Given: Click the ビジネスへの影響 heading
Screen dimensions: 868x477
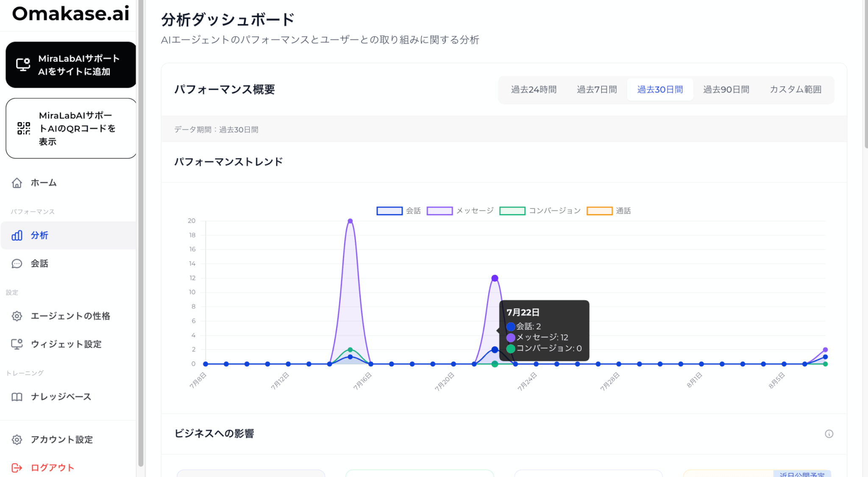Looking at the screenshot, I should [x=214, y=434].
